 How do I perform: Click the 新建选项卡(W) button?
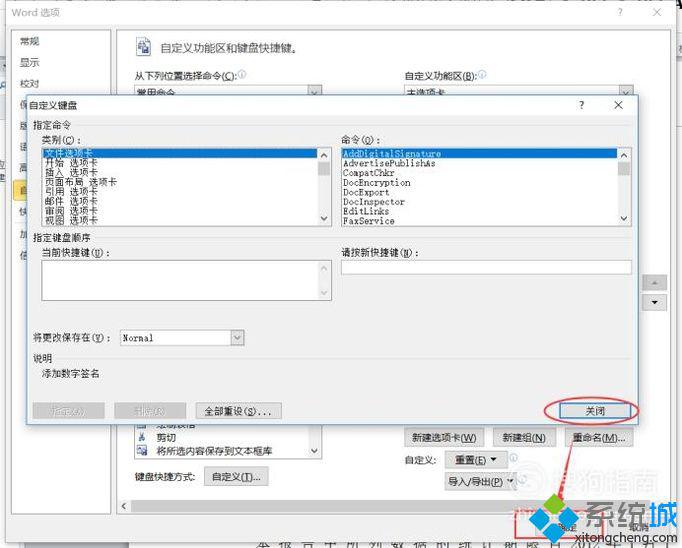[444, 438]
